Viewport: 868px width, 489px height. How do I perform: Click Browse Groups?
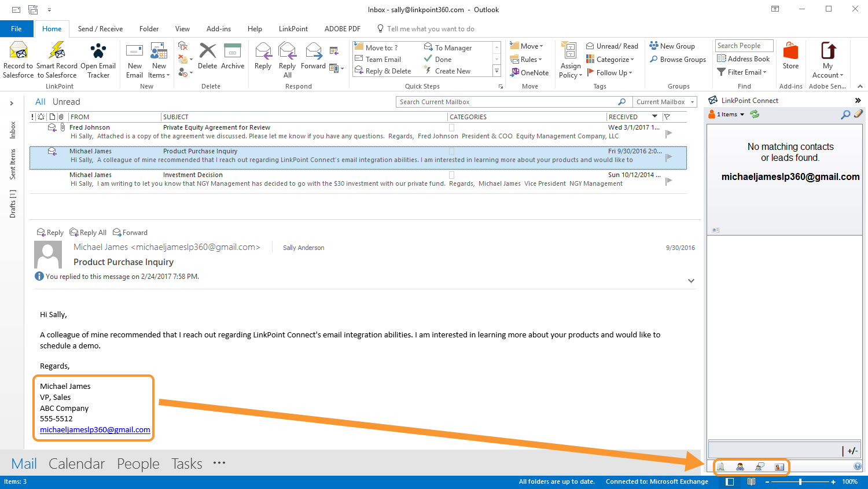tap(678, 59)
